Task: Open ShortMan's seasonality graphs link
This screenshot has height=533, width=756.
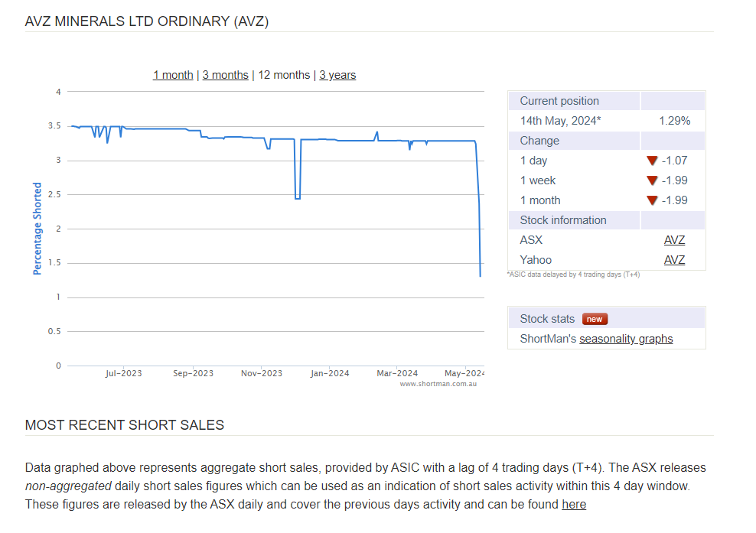Action: pyautogui.click(x=626, y=339)
